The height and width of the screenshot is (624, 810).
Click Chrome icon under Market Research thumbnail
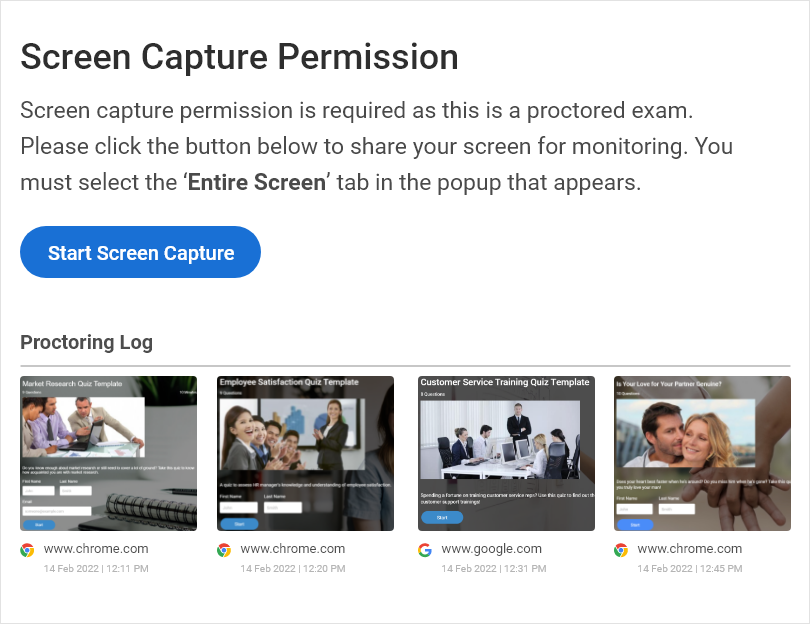[27, 549]
